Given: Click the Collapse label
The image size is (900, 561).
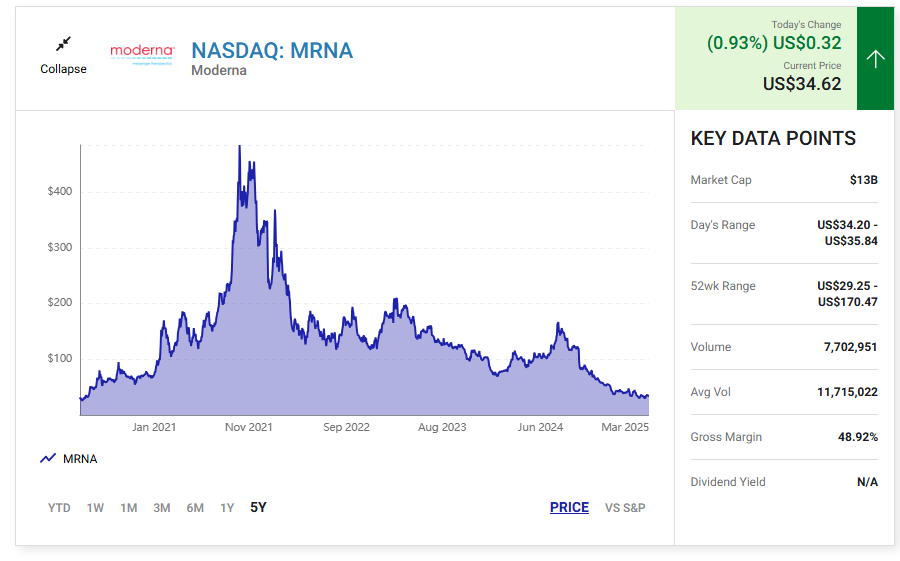Looking at the screenshot, I should coord(63,69).
